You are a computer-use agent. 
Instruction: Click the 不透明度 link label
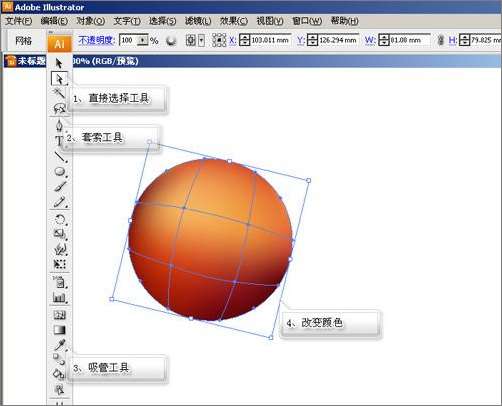(x=97, y=40)
